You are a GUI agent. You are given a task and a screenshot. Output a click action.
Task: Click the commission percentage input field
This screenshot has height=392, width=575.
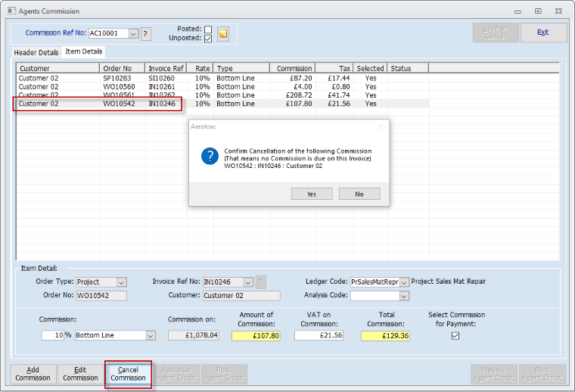(x=53, y=335)
